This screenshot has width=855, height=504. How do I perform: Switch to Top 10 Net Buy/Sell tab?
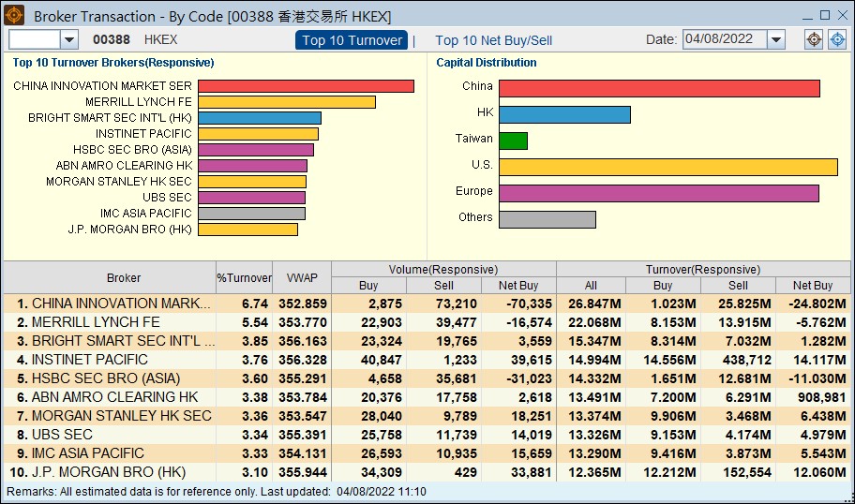pyautogui.click(x=494, y=40)
